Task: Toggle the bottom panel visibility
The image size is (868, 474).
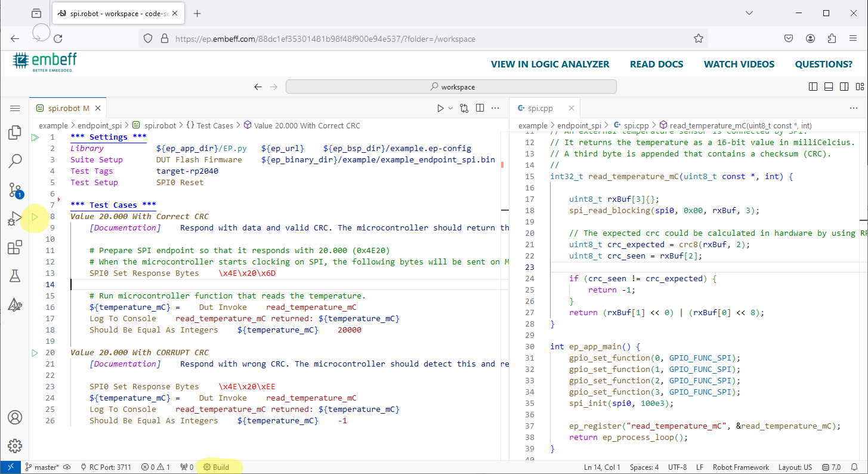Action: point(828,87)
